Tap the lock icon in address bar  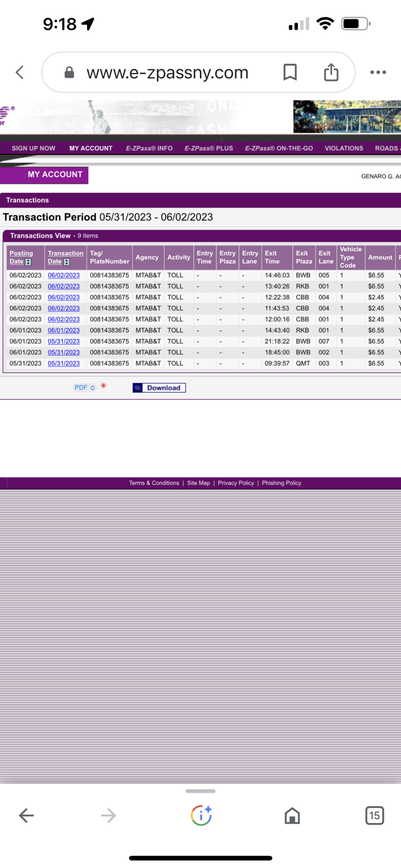(x=69, y=72)
